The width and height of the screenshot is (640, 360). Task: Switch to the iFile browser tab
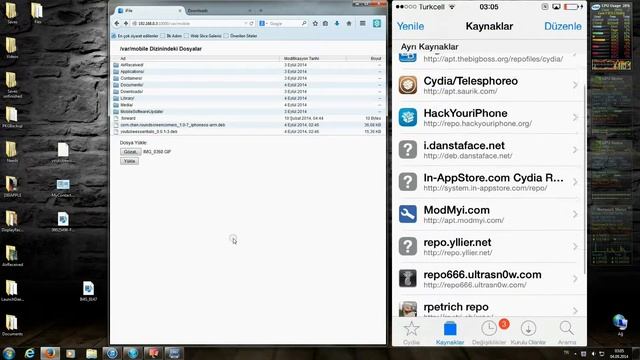pyautogui.click(x=149, y=11)
